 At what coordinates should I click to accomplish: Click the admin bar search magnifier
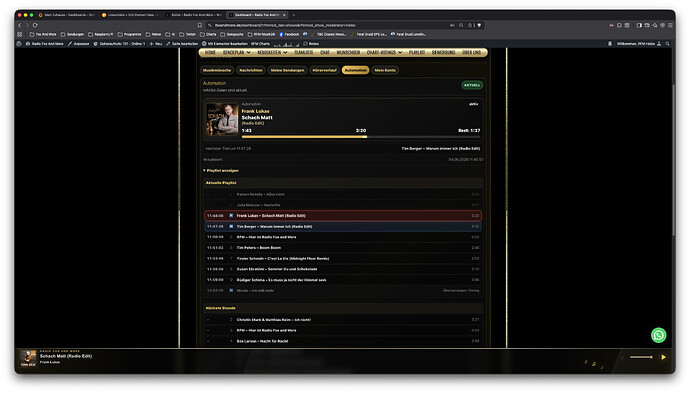click(668, 44)
